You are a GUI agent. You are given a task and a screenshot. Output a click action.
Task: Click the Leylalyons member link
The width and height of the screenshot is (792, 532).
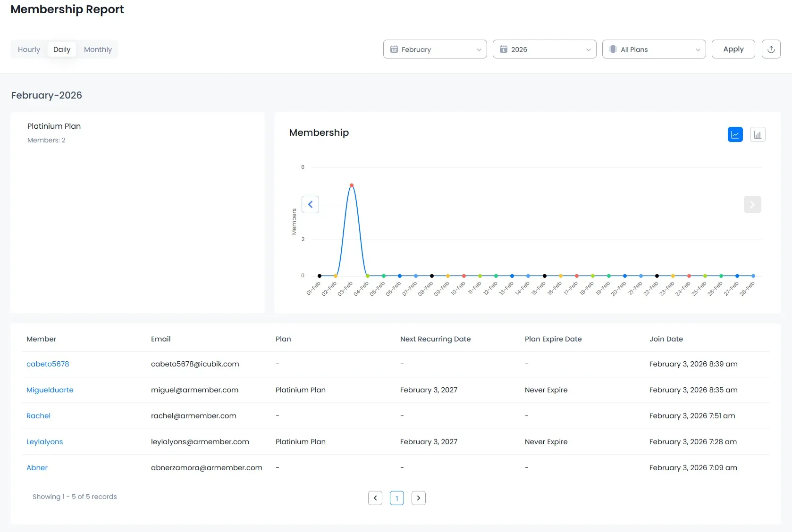[x=44, y=442]
